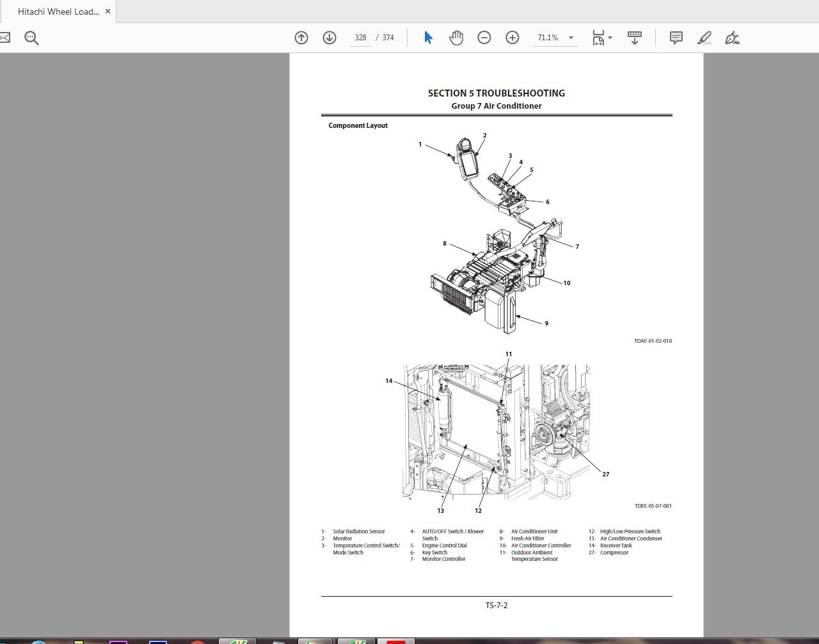Screen dimensions: 819x644
Task: Click the 'Group 7 Air Conditioner' subheading
Action: tap(497, 106)
